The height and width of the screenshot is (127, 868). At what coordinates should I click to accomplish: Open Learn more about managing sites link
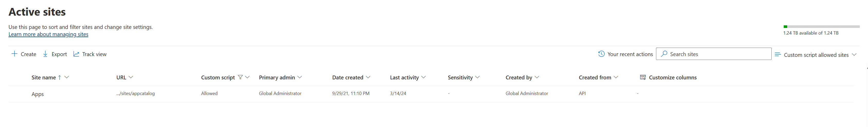(x=48, y=34)
